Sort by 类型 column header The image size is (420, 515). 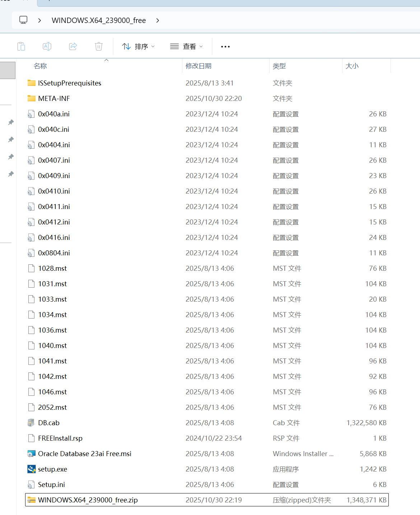point(279,66)
